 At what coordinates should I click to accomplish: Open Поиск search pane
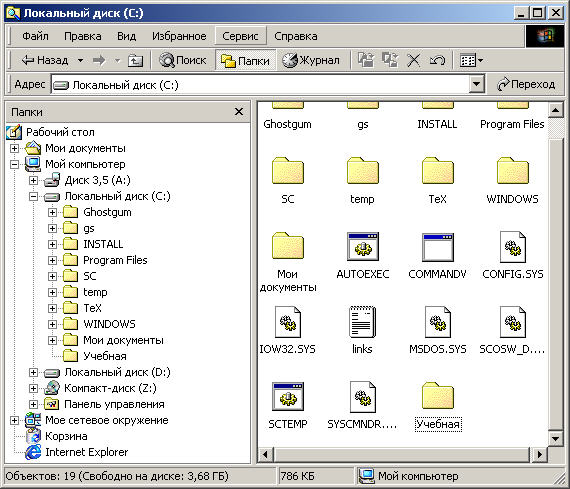pyautogui.click(x=183, y=60)
